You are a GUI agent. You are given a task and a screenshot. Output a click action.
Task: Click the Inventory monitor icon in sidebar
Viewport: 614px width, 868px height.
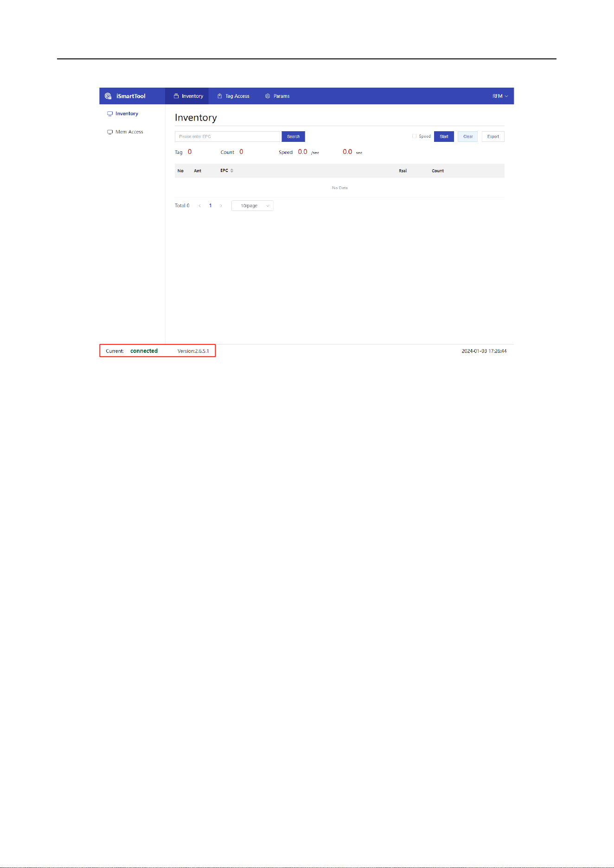pos(110,114)
